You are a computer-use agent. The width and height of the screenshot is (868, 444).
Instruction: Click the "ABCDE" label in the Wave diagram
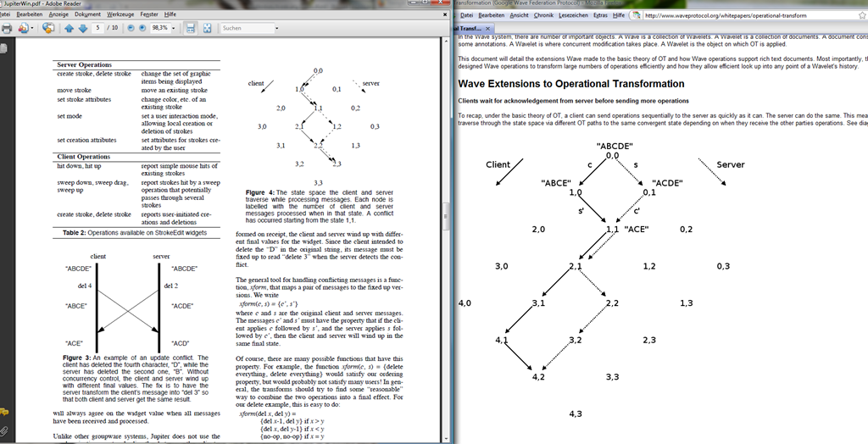(x=615, y=146)
